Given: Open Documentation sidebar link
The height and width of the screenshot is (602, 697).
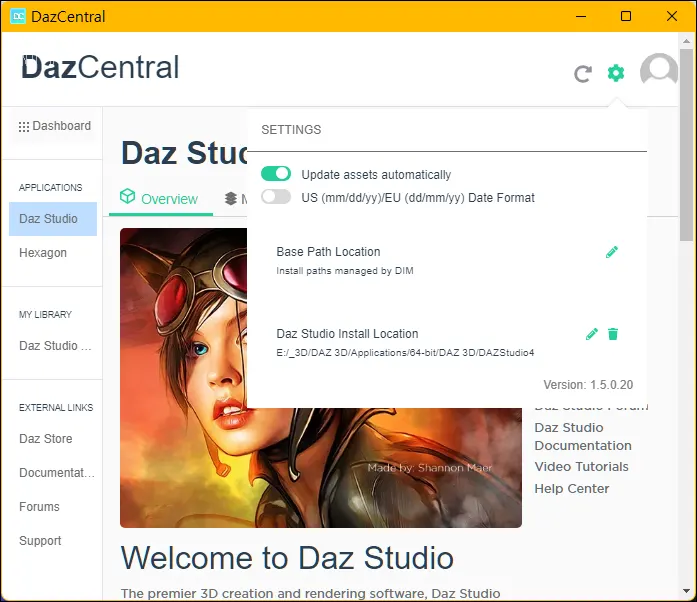Looking at the screenshot, I should pos(57,473).
